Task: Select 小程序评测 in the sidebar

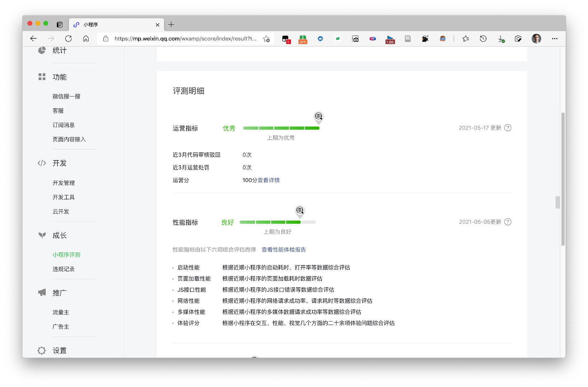Action: [x=66, y=255]
